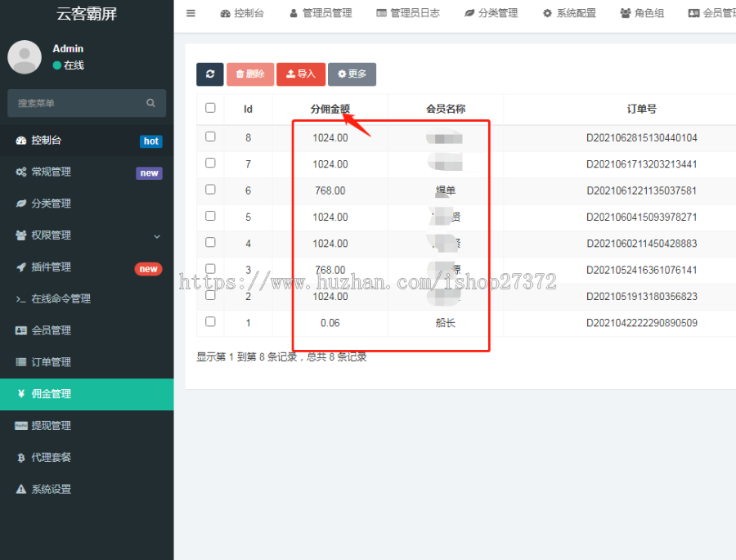Image resolution: width=736 pixels, height=560 pixels.
Task: Open 订单管理 in the sidebar menu
Action: coord(87,362)
